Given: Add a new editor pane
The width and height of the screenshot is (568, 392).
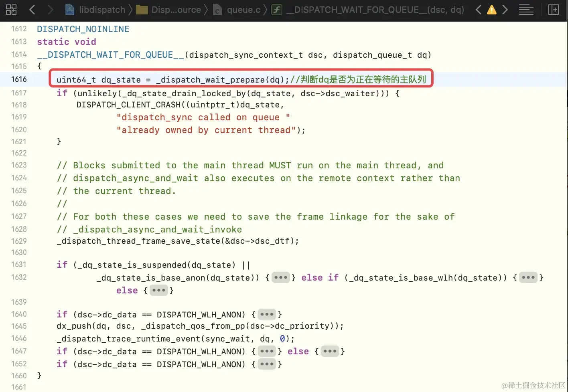Looking at the screenshot, I should click(554, 10).
